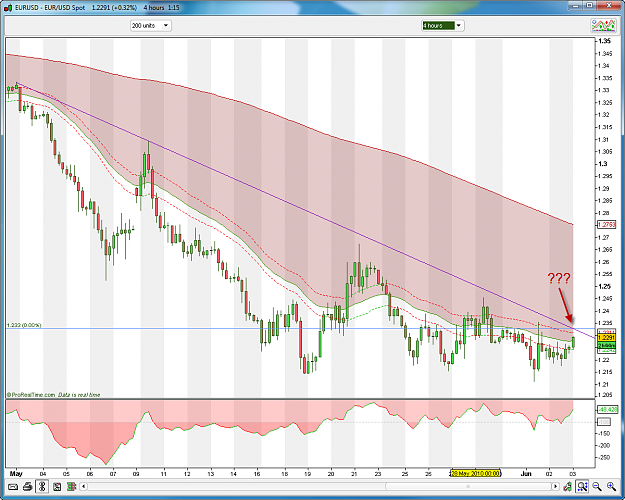Image resolution: width=625 pixels, height=500 pixels.
Task: Click the zoom out magnifier icon
Action: click(597, 486)
